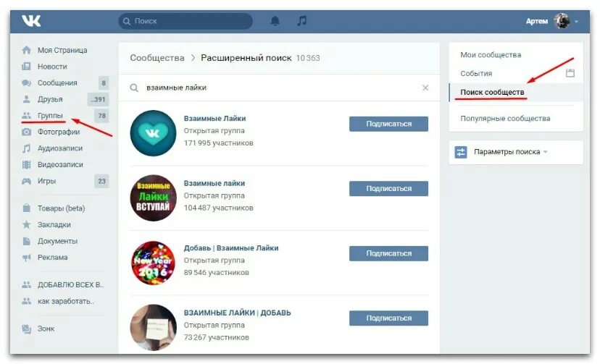Open Зонк app link in left menu
600x364 pixels.
tap(46, 329)
